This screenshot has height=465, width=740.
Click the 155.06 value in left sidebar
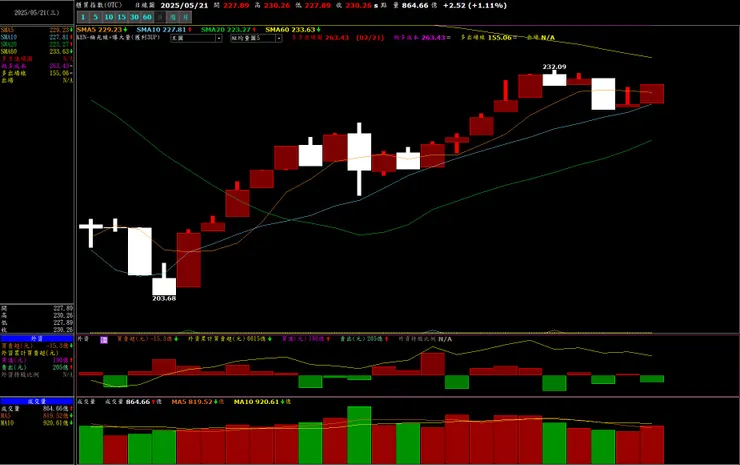coord(59,73)
